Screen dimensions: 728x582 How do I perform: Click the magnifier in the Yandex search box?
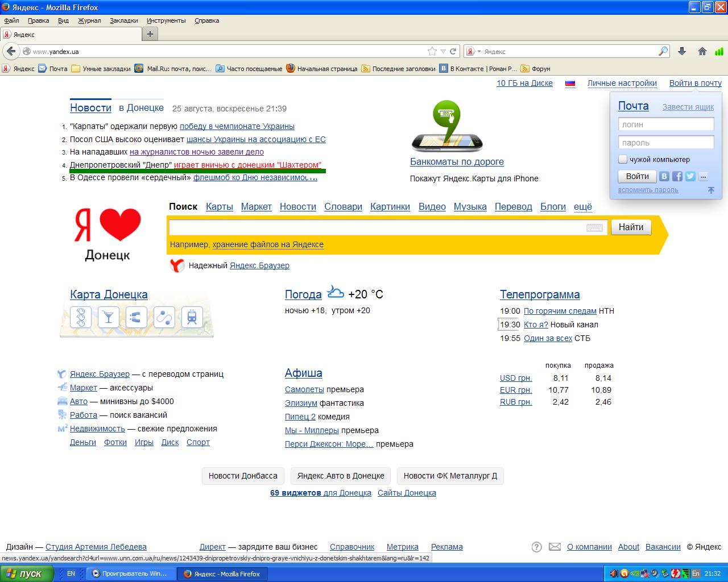tap(663, 51)
